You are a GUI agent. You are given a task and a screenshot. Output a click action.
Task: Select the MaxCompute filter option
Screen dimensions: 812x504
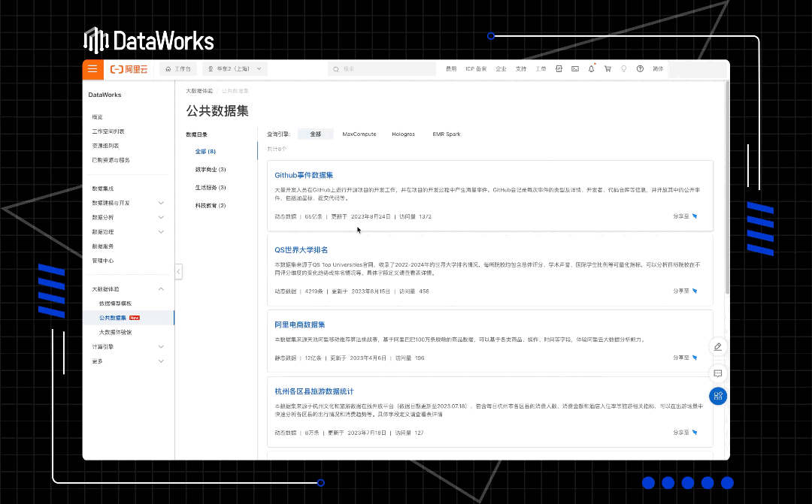tap(359, 134)
